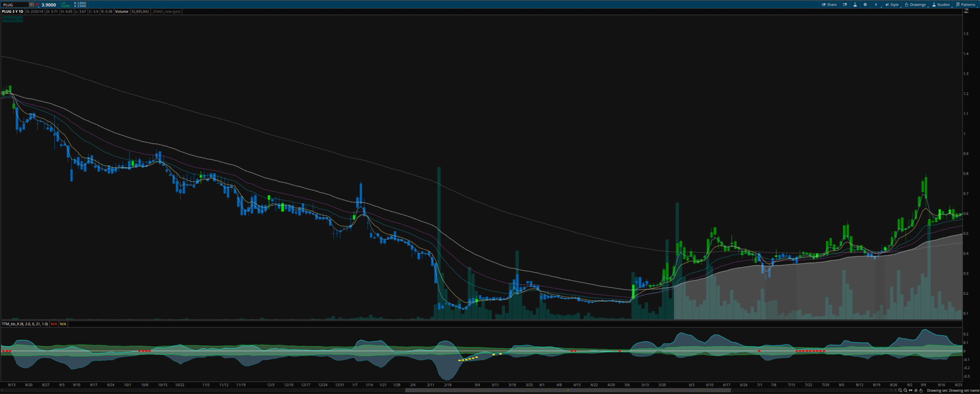The height and width of the screenshot is (394, 980).
Task: Click the zoom in magnifier icon
Action: pos(905,391)
